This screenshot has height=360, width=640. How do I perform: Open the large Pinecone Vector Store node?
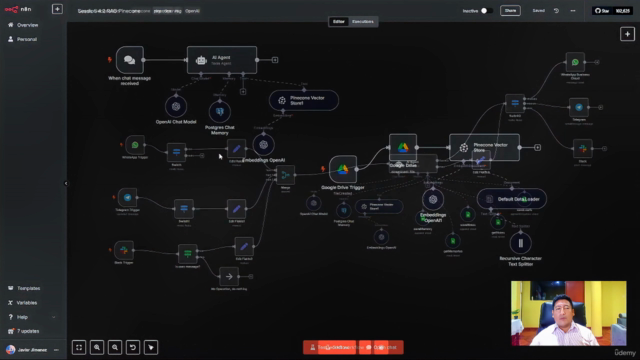pyautogui.click(x=484, y=147)
